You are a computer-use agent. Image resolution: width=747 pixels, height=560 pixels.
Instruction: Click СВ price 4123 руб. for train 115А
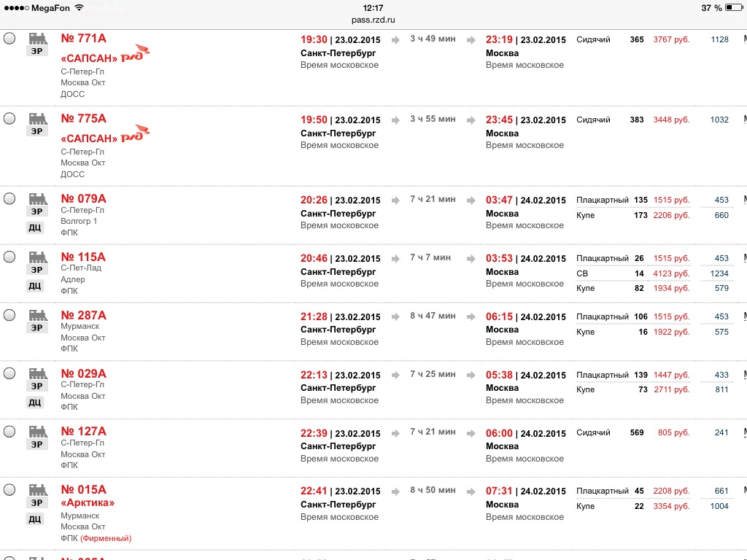pyautogui.click(x=671, y=273)
